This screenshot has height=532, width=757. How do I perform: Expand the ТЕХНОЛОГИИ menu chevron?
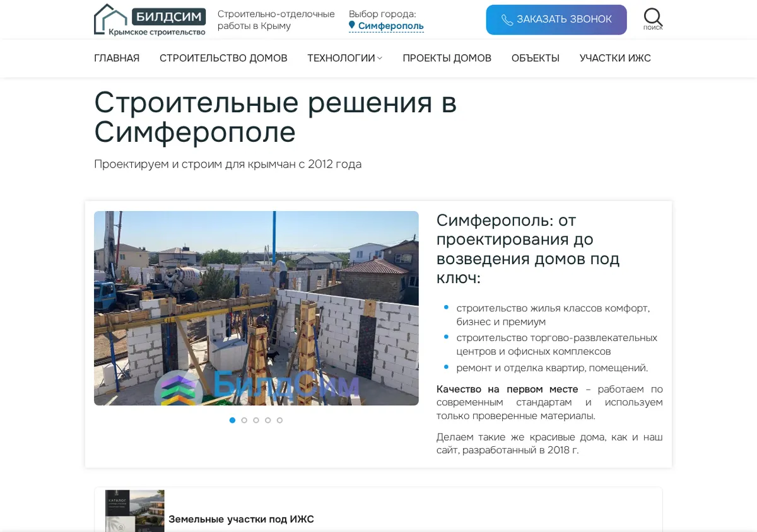tap(380, 59)
